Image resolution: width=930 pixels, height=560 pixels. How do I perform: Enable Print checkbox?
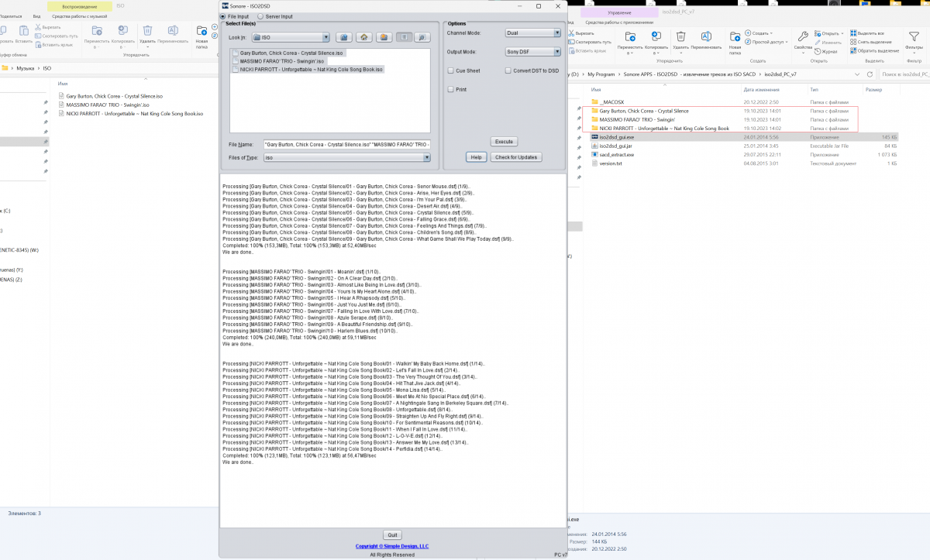coord(450,89)
